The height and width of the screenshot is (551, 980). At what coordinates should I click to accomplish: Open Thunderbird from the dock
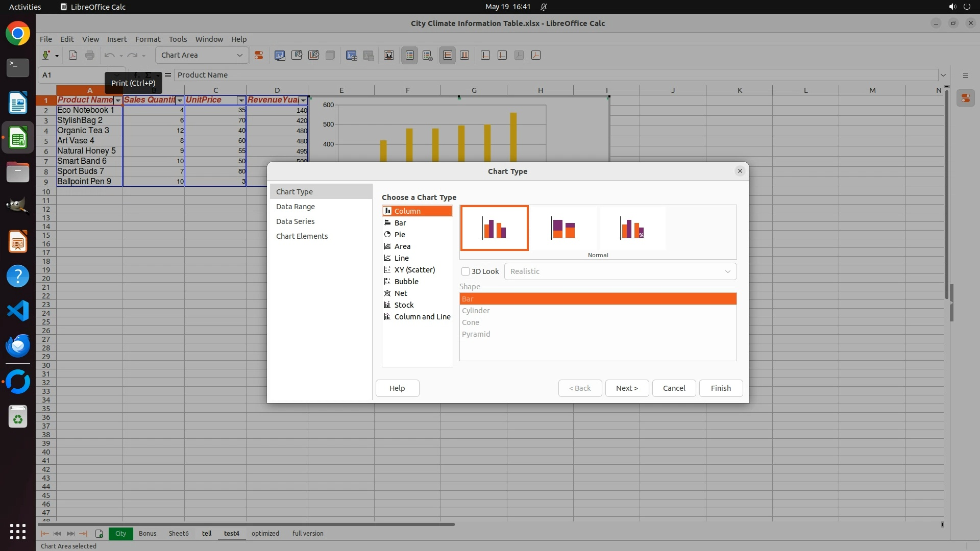point(18,346)
